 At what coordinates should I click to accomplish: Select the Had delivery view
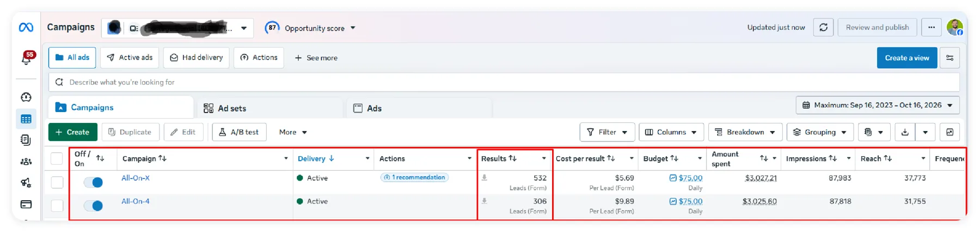[197, 58]
